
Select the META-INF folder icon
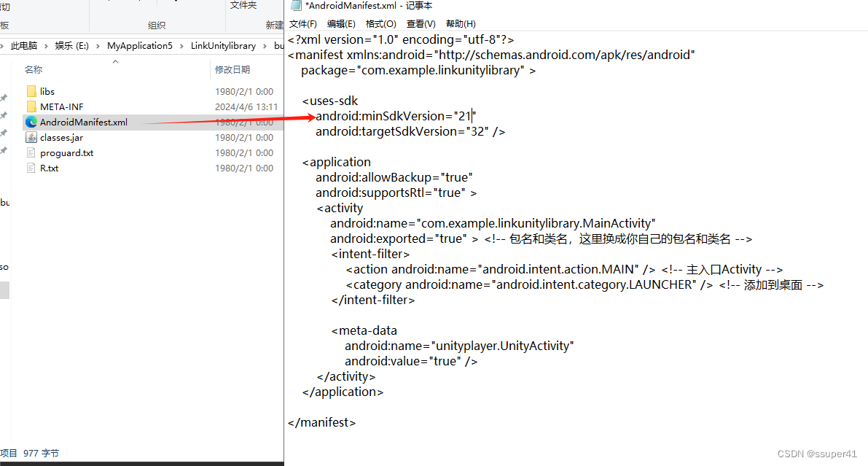31,107
